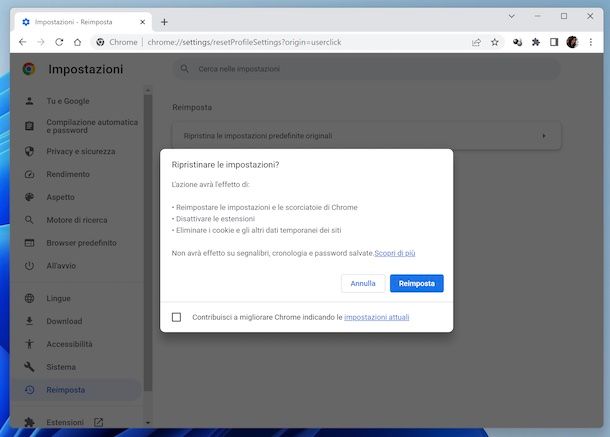The height and width of the screenshot is (437, 610).
Task: Expand Ripristina le impostazioni predefinite originali
Action: 367,136
